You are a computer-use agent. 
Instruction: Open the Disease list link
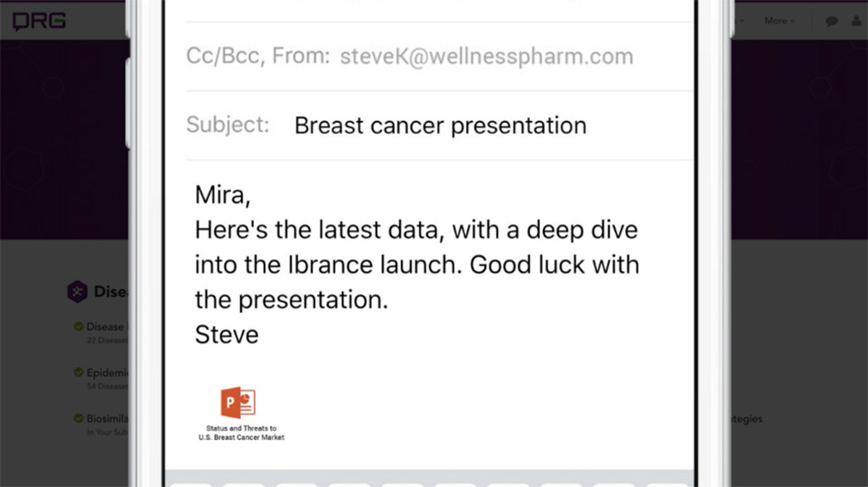[107, 327]
